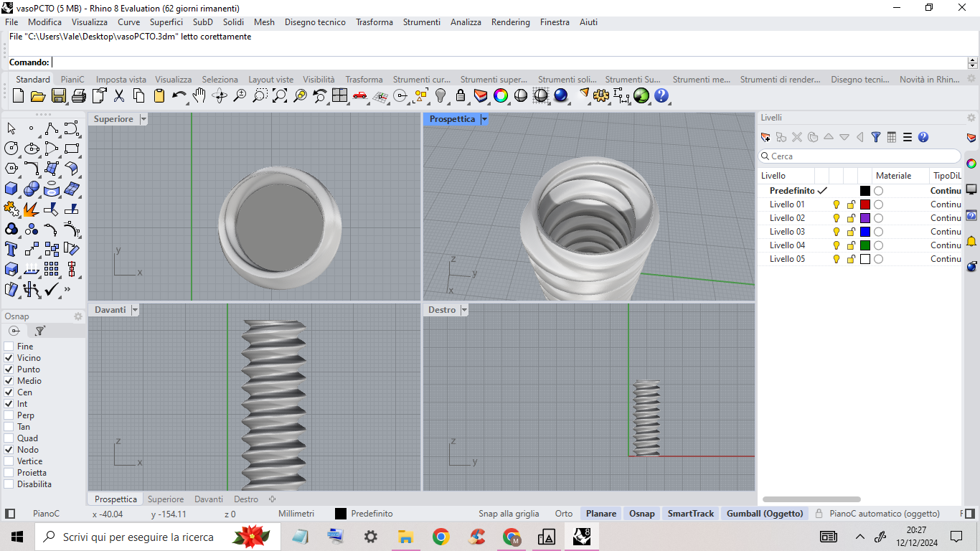
Task: Click the Millimetri units in status bar
Action: (296, 514)
